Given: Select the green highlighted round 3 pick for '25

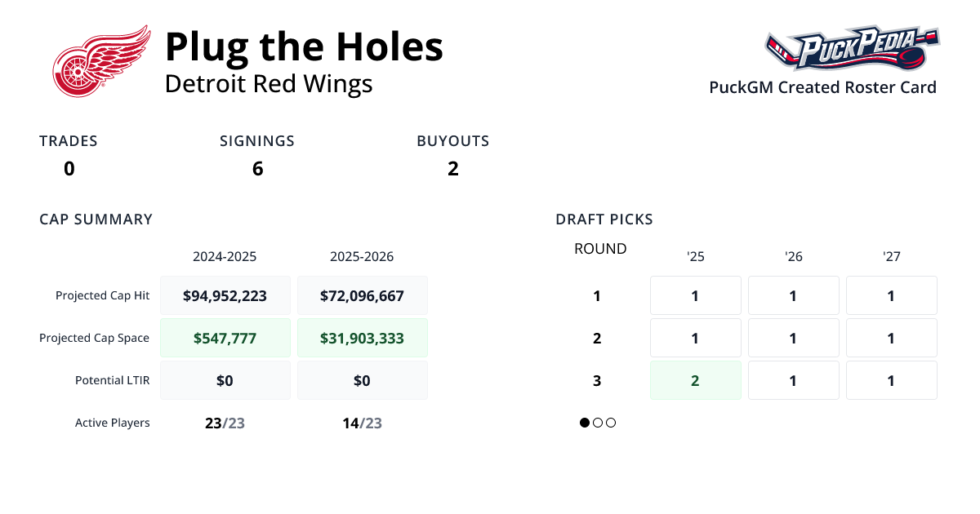Looking at the screenshot, I should pos(695,380).
